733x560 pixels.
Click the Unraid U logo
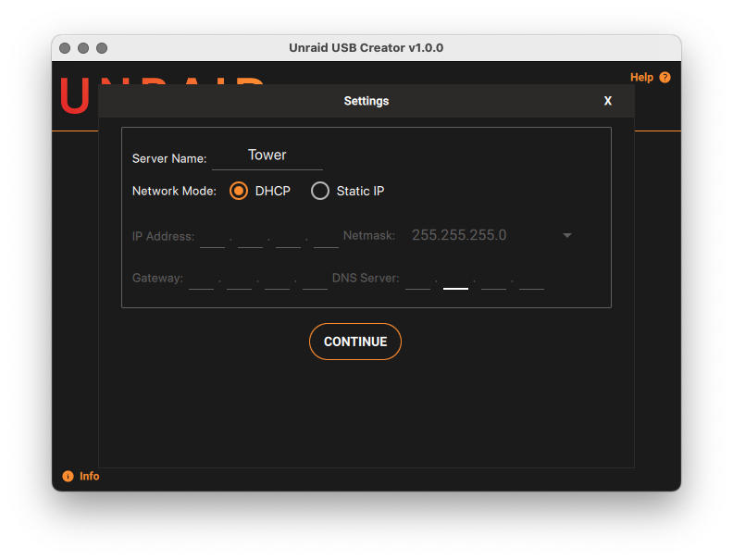[x=75, y=96]
